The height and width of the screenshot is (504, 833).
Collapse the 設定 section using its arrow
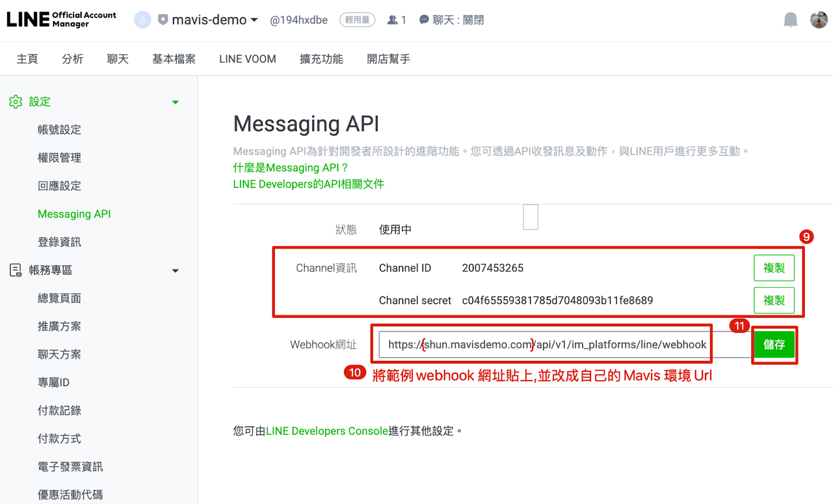click(x=175, y=102)
